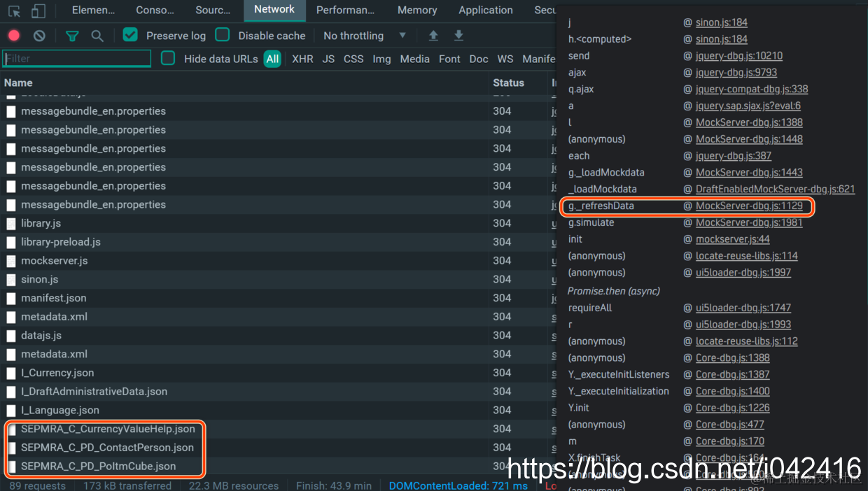868x491 pixels.
Task: Filter requests by Font
Action: (449, 59)
